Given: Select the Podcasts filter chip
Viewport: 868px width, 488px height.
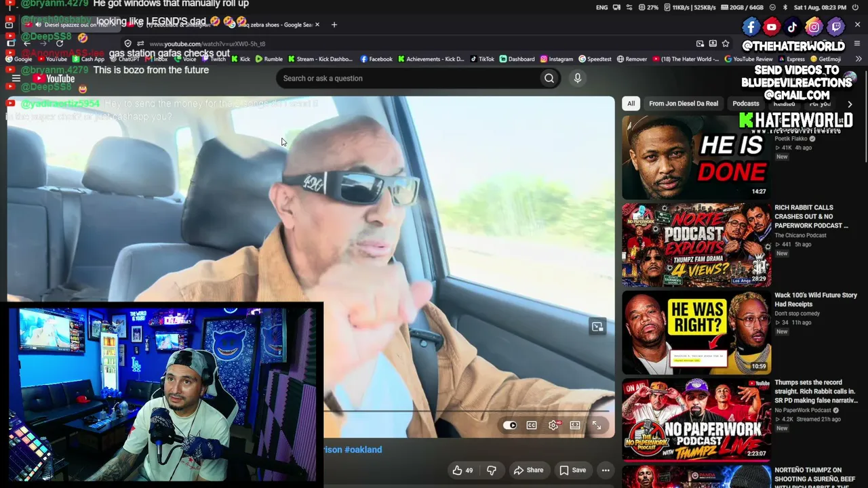Looking at the screenshot, I should click(x=746, y=104).
